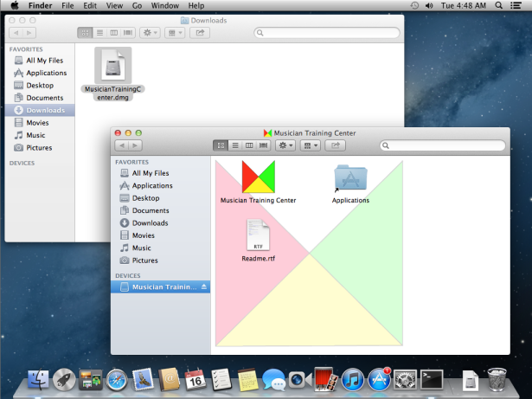Viewport: 532px width, 399px height.
Task: Go back in the Downloads window
Action: click(x=16, y=33)
